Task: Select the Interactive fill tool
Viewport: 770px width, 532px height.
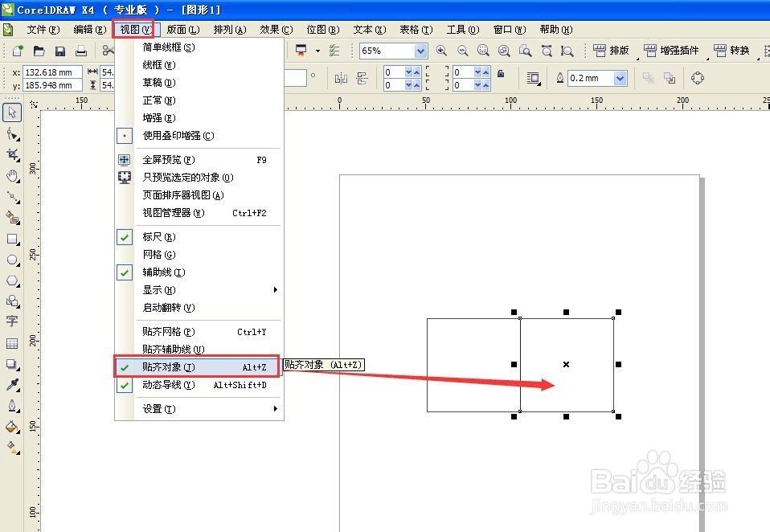Action: (x=12, y=448)
